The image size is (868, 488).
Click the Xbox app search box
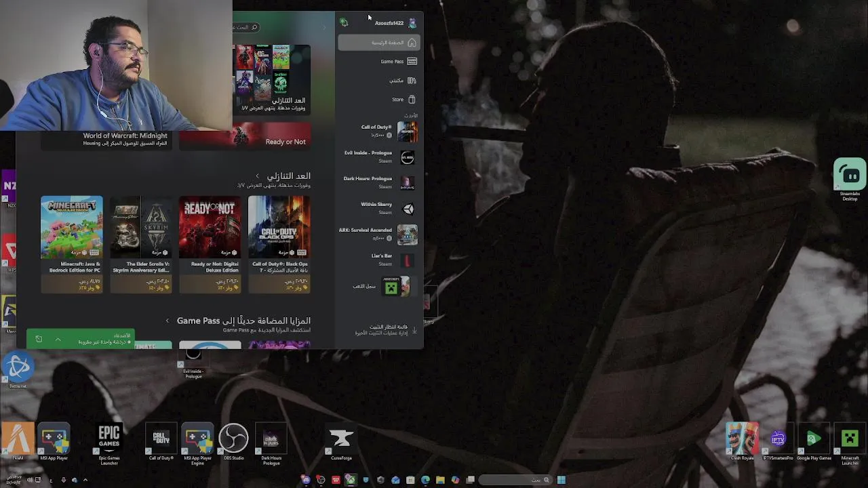pos(245,27)
